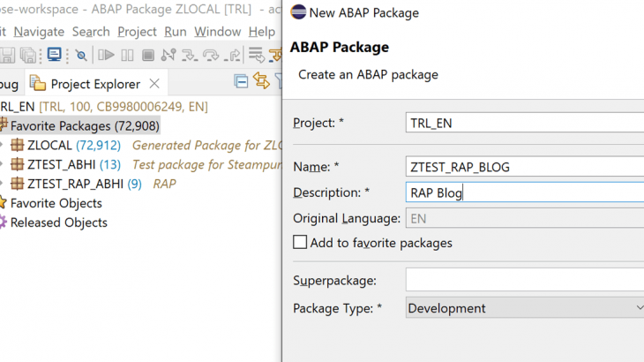Click the Resume debug icon in toolbar
Image resolution: width=644 pixels, height=362 pixels.
(x=106, y=55)
